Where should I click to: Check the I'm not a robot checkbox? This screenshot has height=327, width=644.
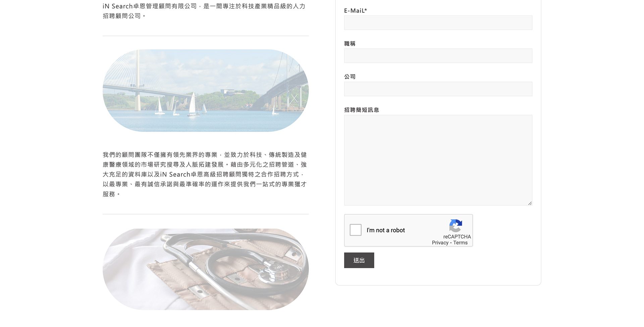[x=356, y=230]
